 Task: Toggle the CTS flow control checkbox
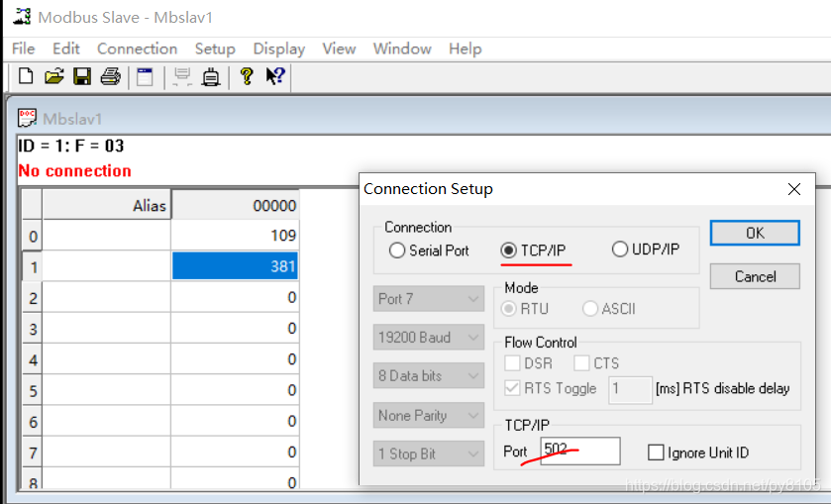coord(581,363)
